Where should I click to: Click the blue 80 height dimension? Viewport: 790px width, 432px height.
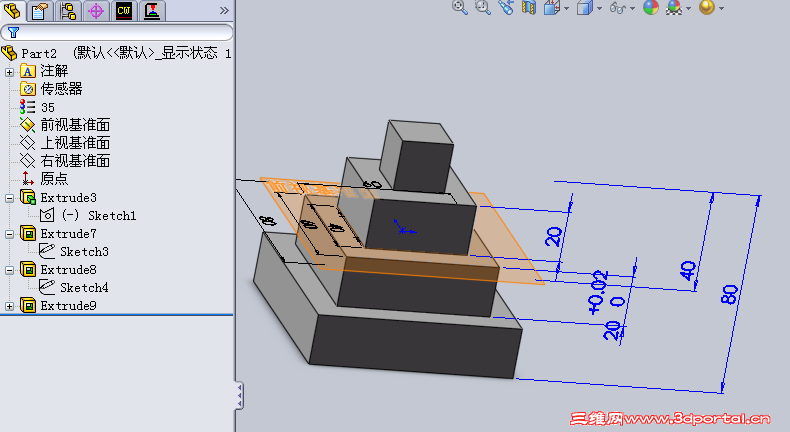coord(730,294)
